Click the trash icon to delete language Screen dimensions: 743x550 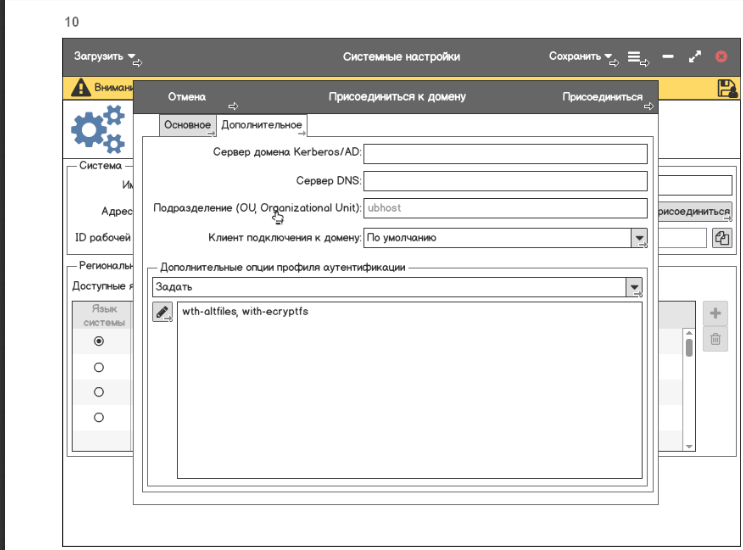715,340
